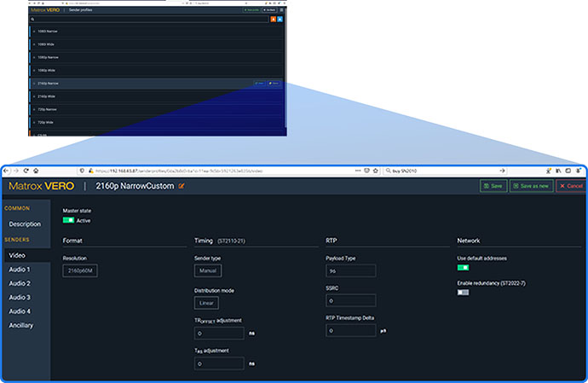Click the Save as new button

[x=532, y=186]
